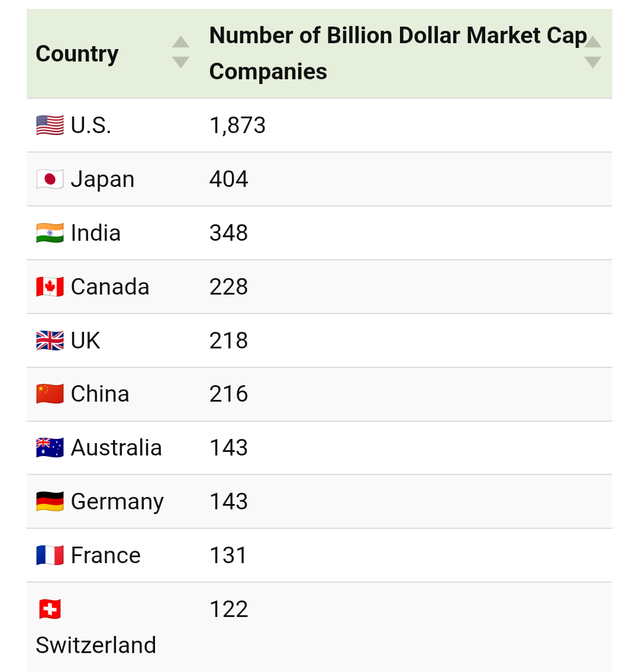Image resolution: width=639 pixels, height=672 pixels.
Task: Sort Country column descending with down arrow
Action: pos(181,62)
